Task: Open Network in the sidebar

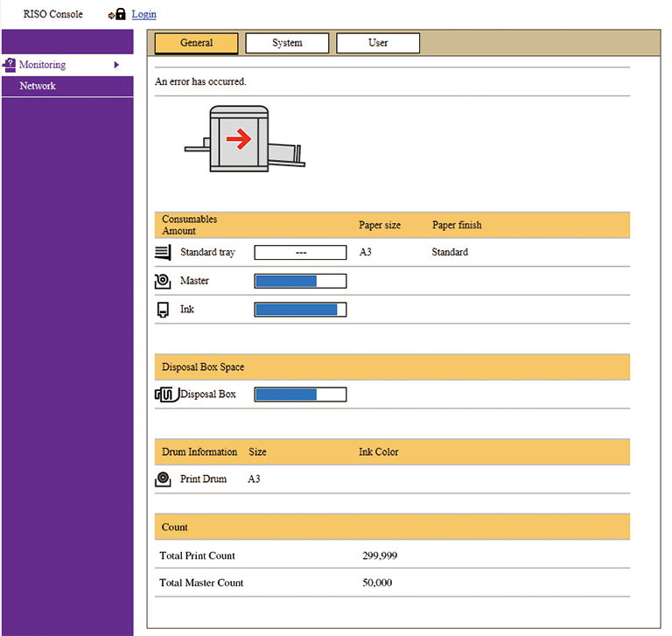Action: [x=38, y=86]
